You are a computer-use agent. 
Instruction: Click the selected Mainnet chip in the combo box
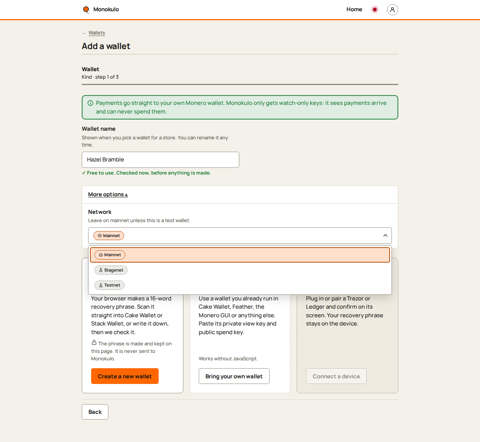click(x=109, y=236)
